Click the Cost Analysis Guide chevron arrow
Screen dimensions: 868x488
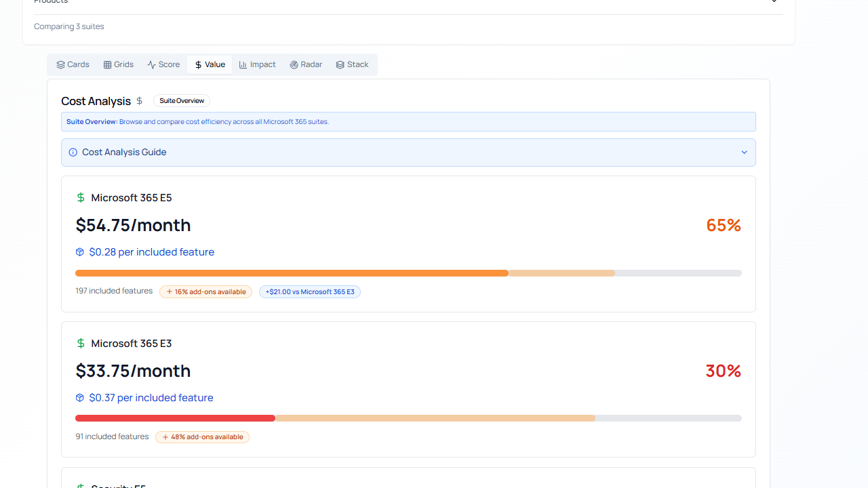[744, 152]
